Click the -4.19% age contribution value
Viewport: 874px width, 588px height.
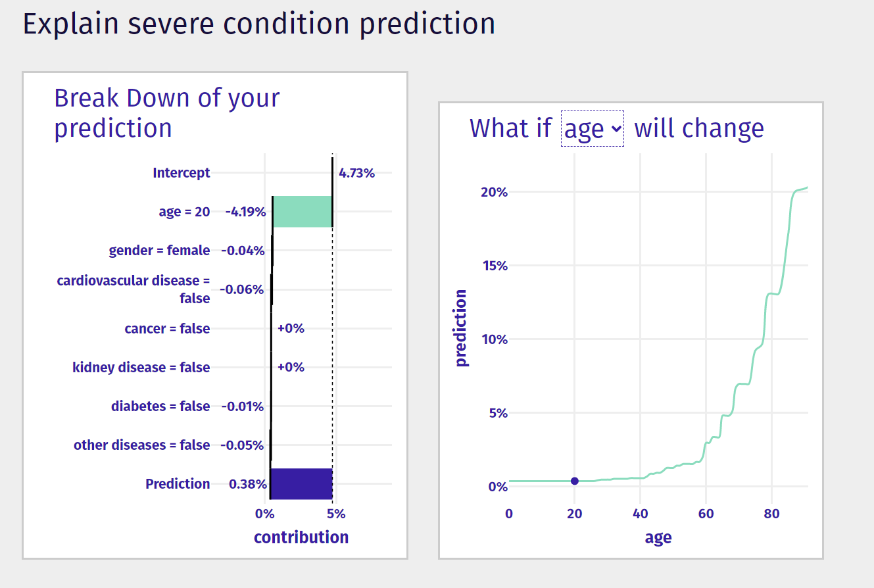pyautogui.click(x=245, y=212)
